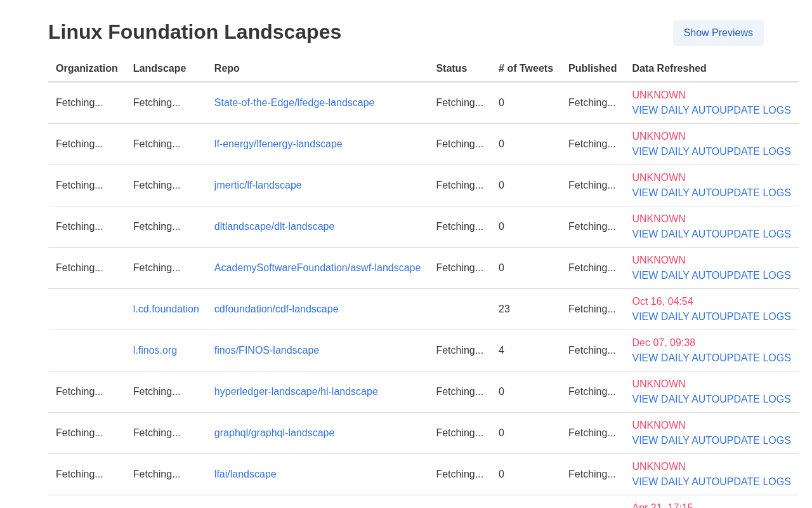Open jmertic/lf-landscape repo link

tap(258, 185)
